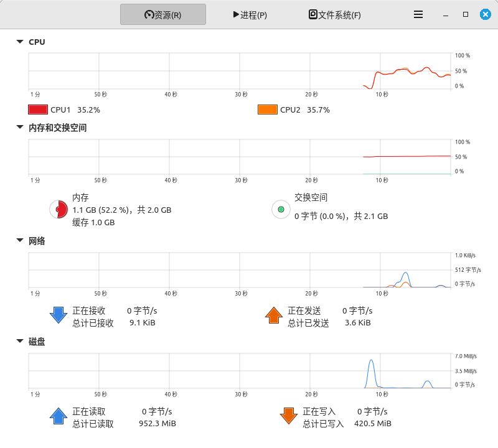498x448 pixels.
Task: Click the 总计已读取 952.3 MiB value
Action: pyautogui.click(x=157, y=424)
